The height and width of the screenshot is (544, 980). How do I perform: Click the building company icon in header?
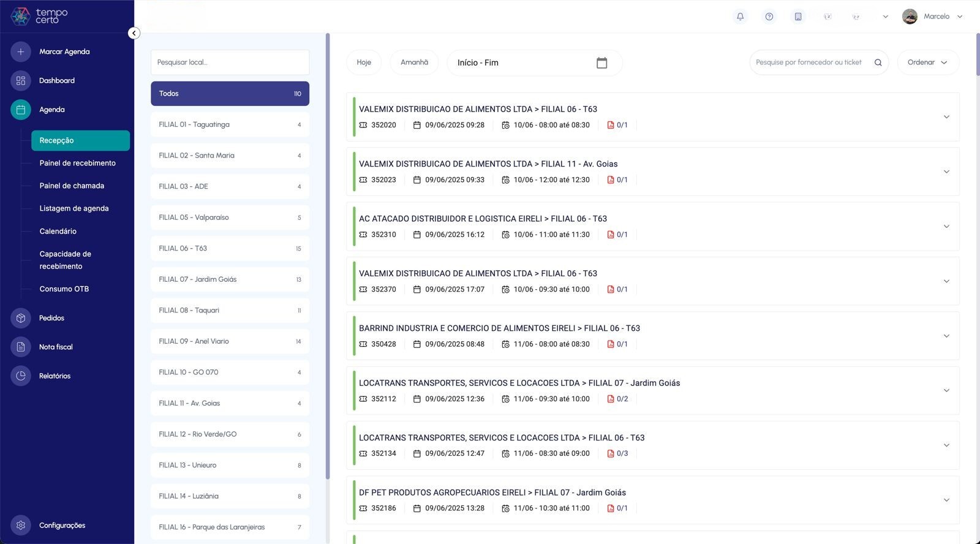click(798, 17)
